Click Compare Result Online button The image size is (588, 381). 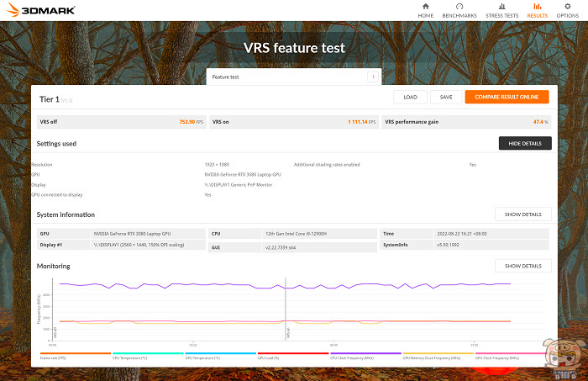click(507, 97)
